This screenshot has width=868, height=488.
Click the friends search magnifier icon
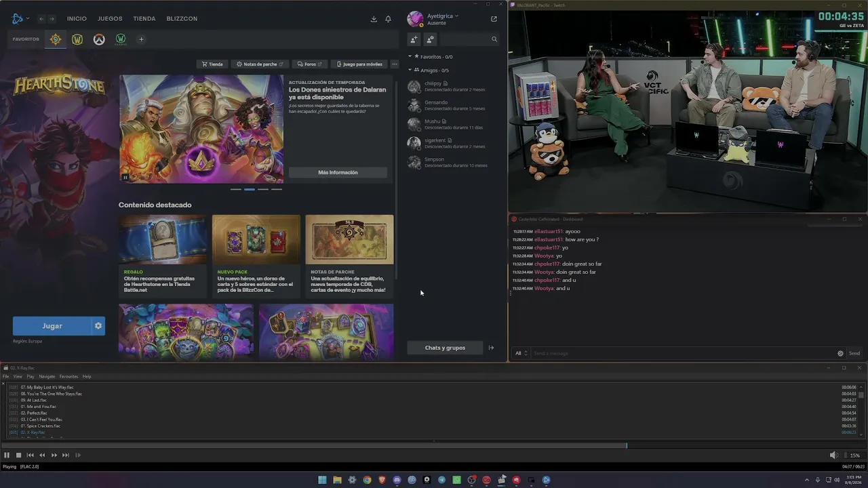[x=494, y=39]
